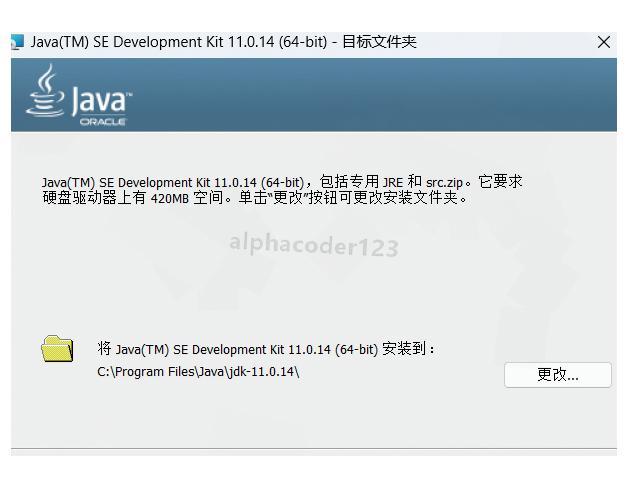629x488 pixels.
Task: Click the yellow folder icon beside install path
Action: pos(57,348)
